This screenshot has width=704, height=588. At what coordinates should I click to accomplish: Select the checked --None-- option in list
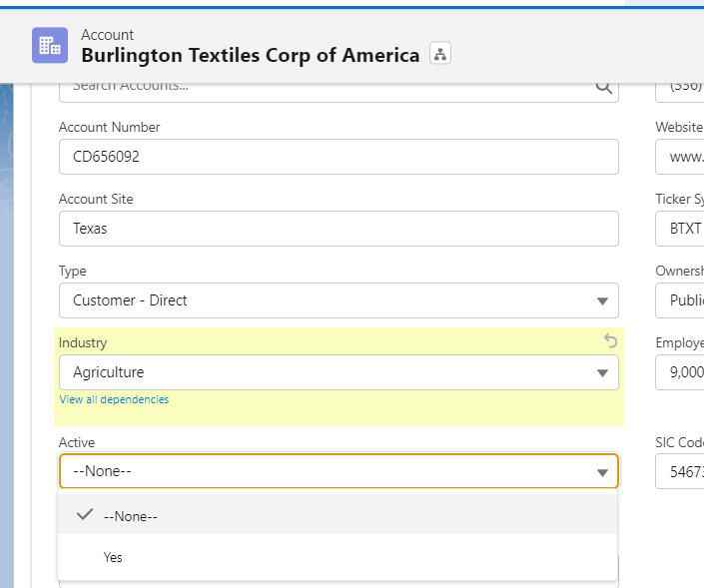pyautogui.click(x=130, y=516)
